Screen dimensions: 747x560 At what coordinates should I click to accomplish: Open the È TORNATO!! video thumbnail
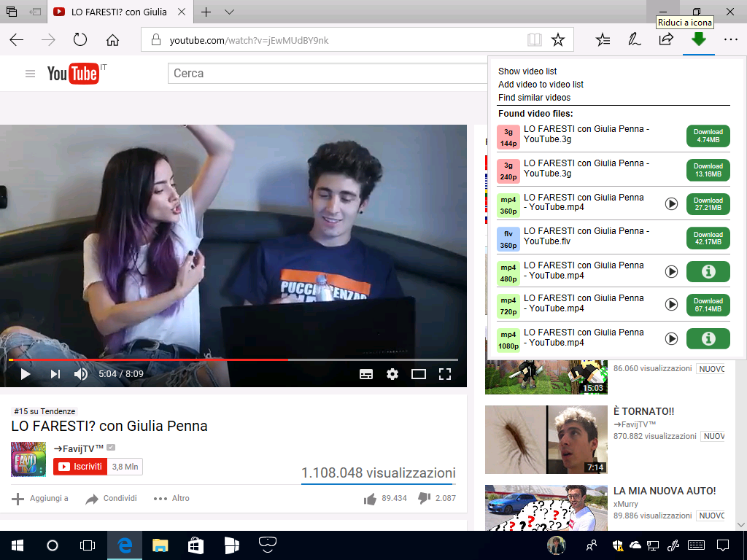pyautogui.click(x=546, y=440)
